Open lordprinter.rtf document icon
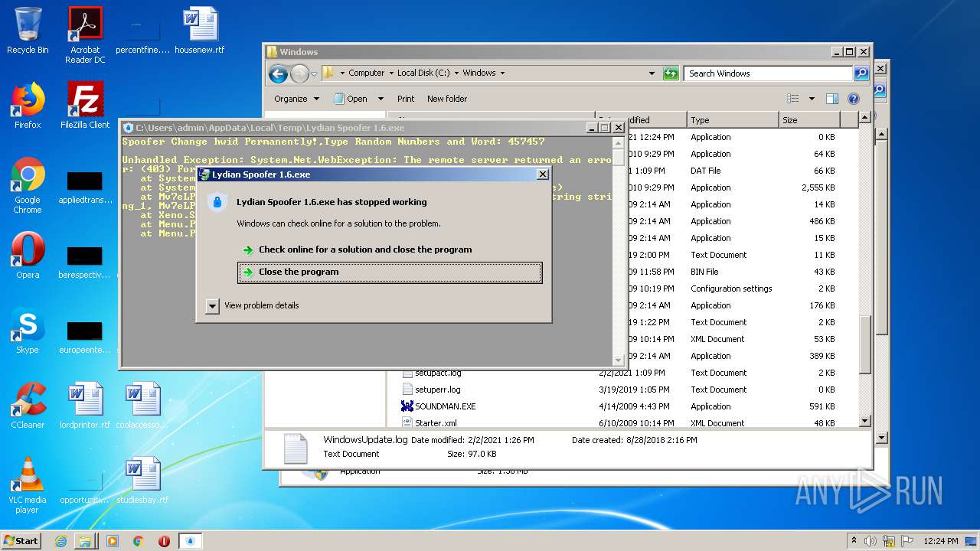The width and height of the screenshot is (980, 551). [85, 406]
